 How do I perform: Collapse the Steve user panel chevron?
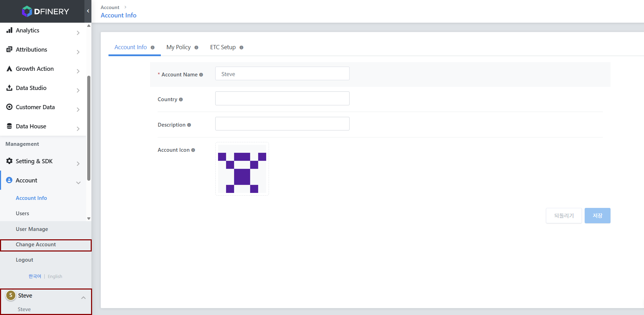pyautogui.click(x=83, y=298)
